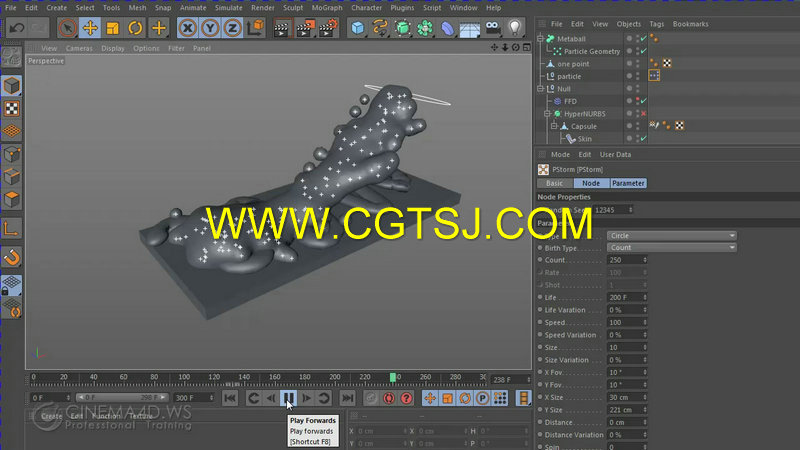Image resolution: width=800 pixels, height=450 pixels.
Task: Go to start of animation
Action: pyautogui.click(x=230, y=398)
